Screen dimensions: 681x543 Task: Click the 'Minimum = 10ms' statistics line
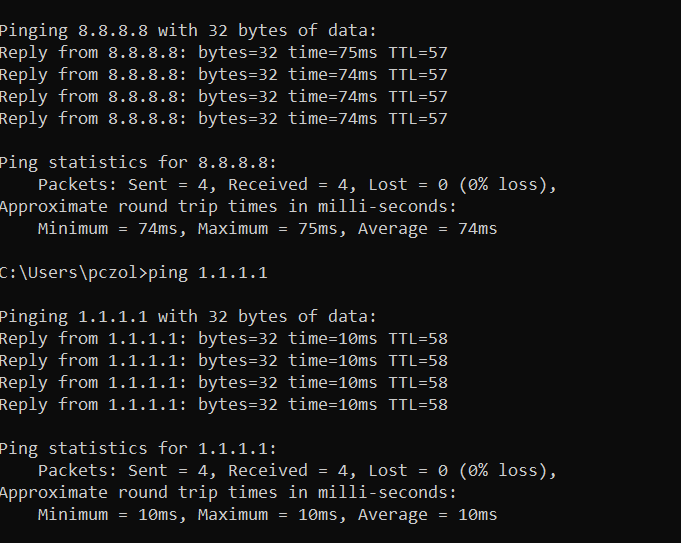point(267,515)
